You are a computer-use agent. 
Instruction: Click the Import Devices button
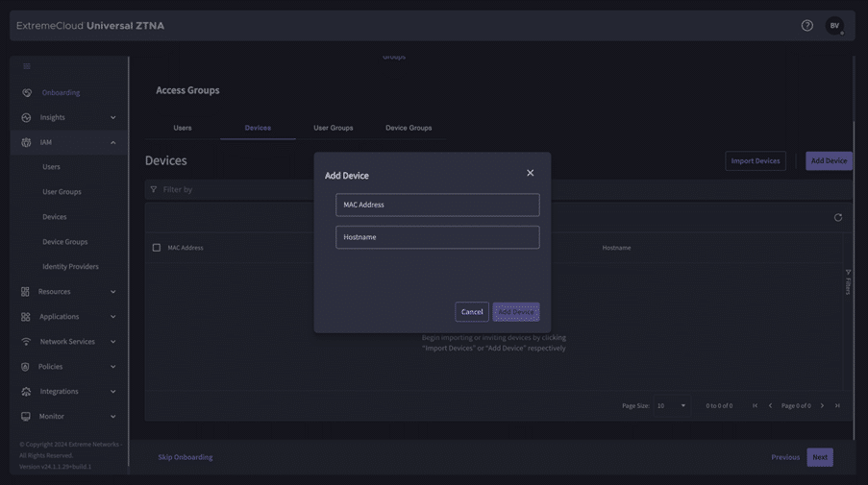755,161
